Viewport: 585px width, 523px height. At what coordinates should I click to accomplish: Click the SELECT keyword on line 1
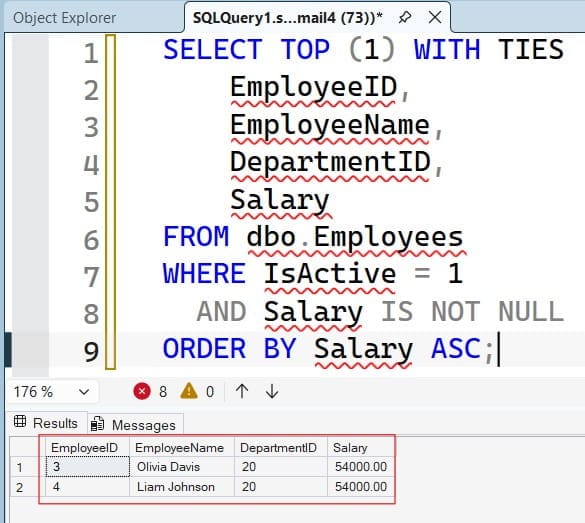point(213,50)
